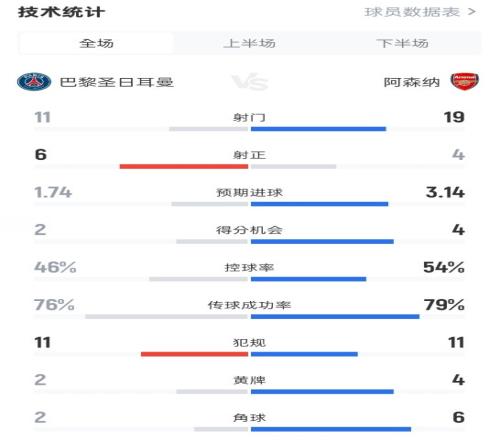Click the arrow next to 球员数据表
The image size is (500, 440).
472,12
